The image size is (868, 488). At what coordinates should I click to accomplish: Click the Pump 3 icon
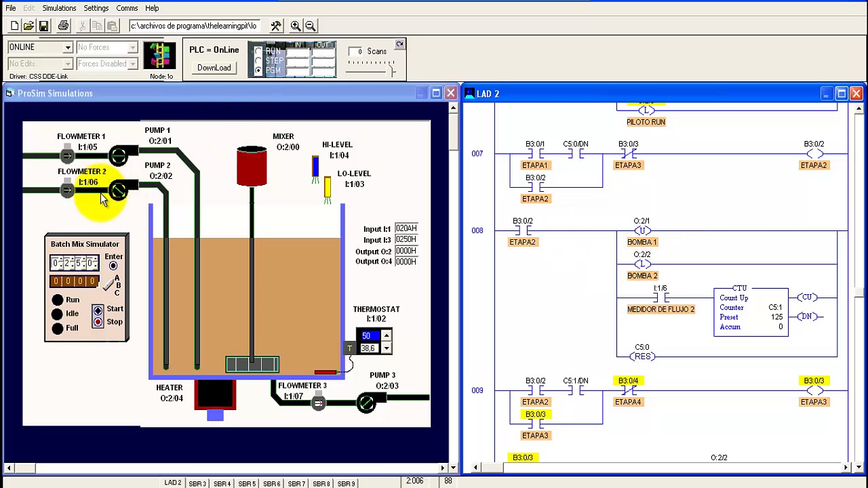[366, 404]
